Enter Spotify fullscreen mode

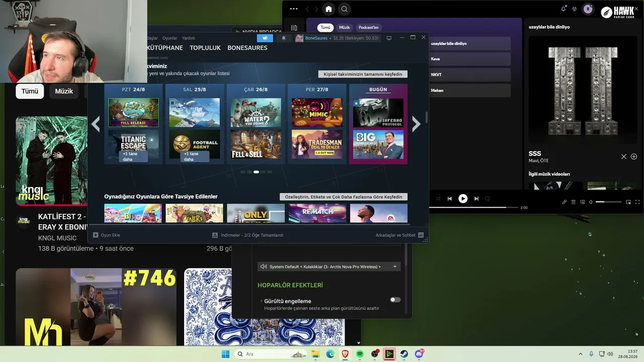(638, 202)
